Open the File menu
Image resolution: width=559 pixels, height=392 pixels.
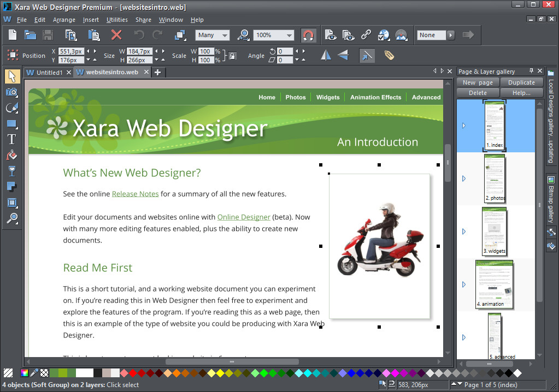click(x=21, y=20)
